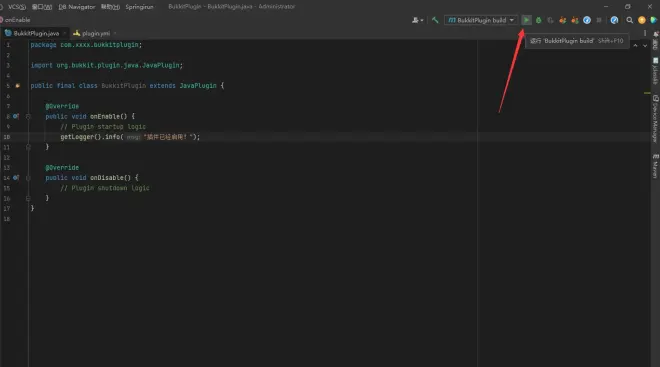Screen dimensions: 660x367
Task: Collapse the onEnable method fold marker
Action: (28, 116)
